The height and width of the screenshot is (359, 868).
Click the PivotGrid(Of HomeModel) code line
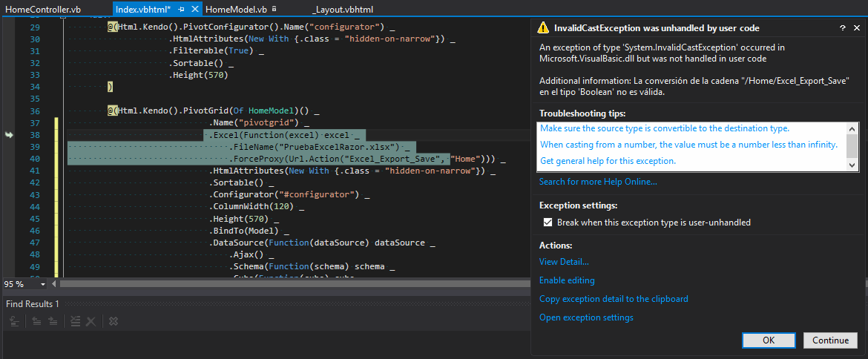(x=211, y=111)
